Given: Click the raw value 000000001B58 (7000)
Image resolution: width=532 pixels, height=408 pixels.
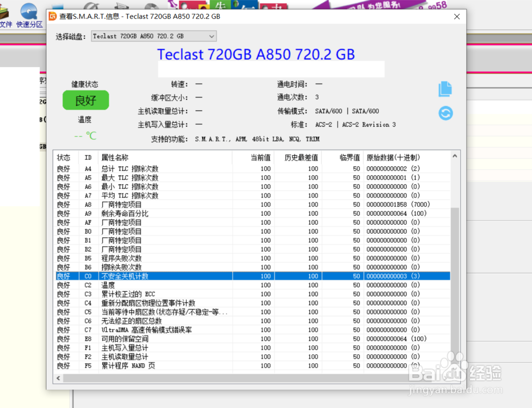Looking at the screenshot, I should pyautogui.click(x=398, y=205).
